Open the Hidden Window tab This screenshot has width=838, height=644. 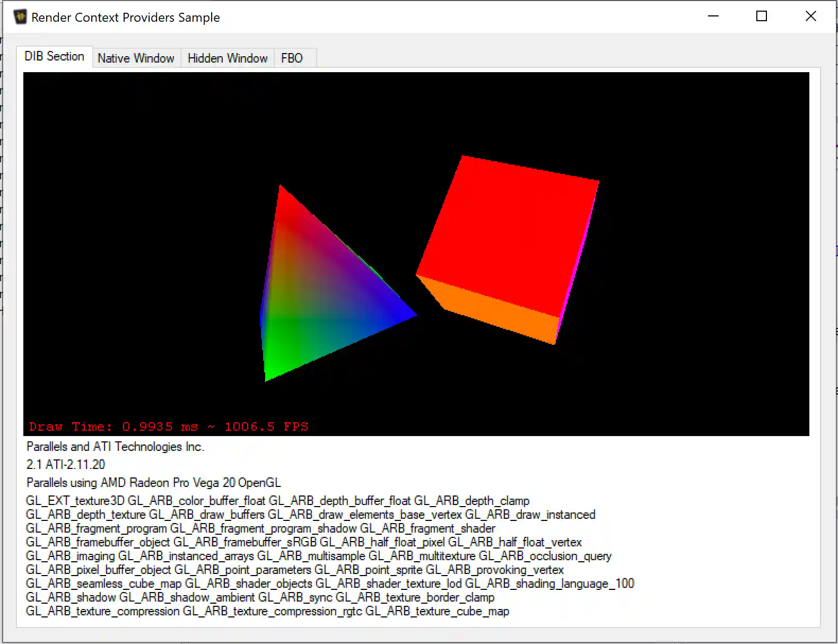click(x=228, y=58)
